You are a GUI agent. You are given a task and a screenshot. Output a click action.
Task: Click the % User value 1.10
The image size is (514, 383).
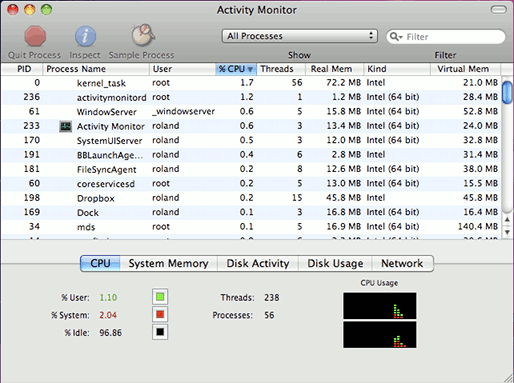coord(108,297)
